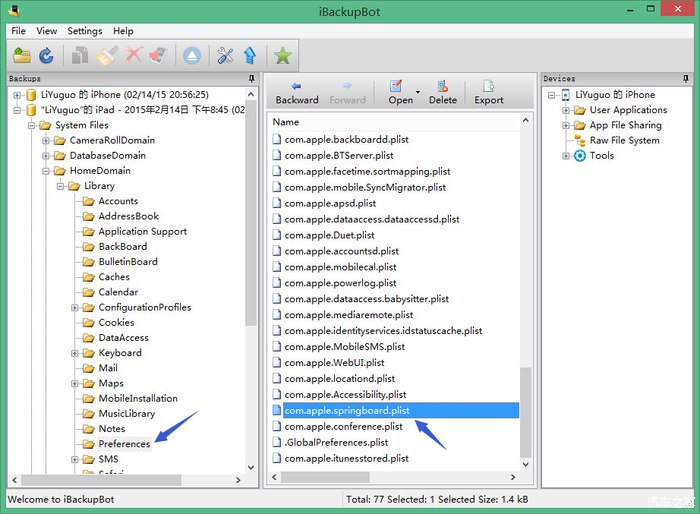Click the blue up-arrow toolbar icon
This screenshot has height=514, width=700.
(249, 56)
